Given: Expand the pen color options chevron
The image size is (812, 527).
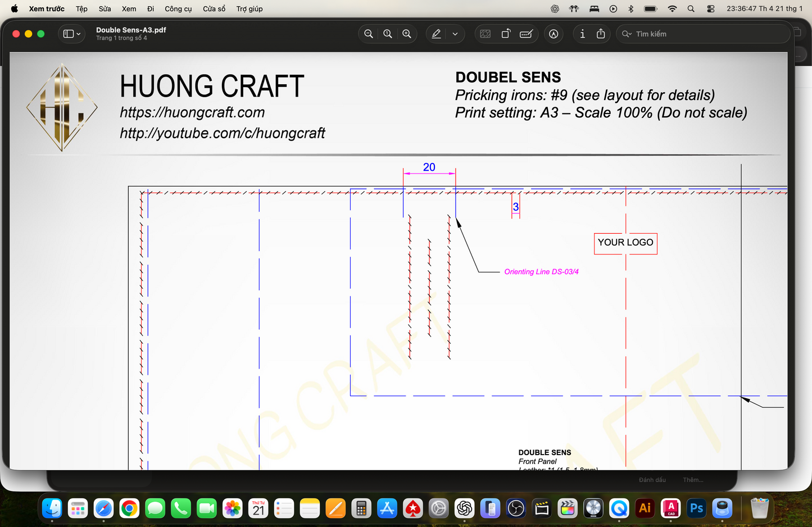Looking at the screenshot, I should pos(455,34).
